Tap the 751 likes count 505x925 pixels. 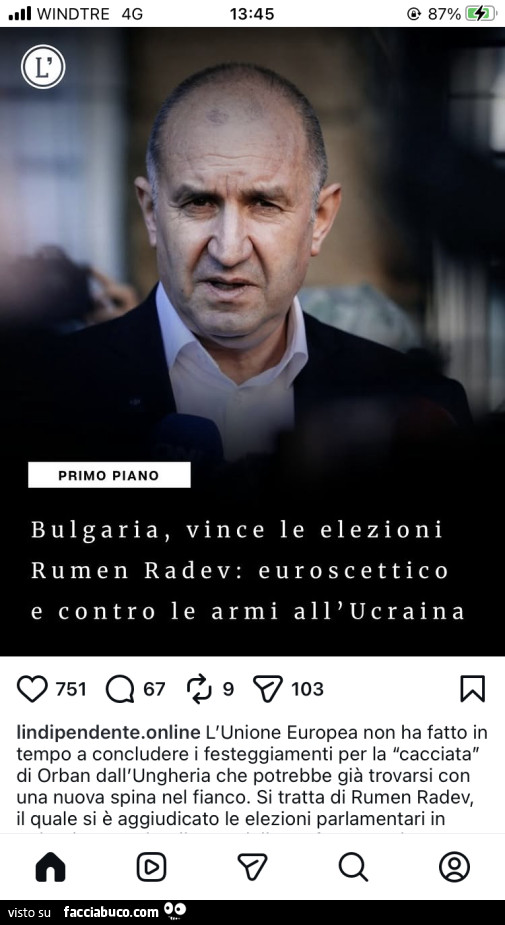point(71,689)
